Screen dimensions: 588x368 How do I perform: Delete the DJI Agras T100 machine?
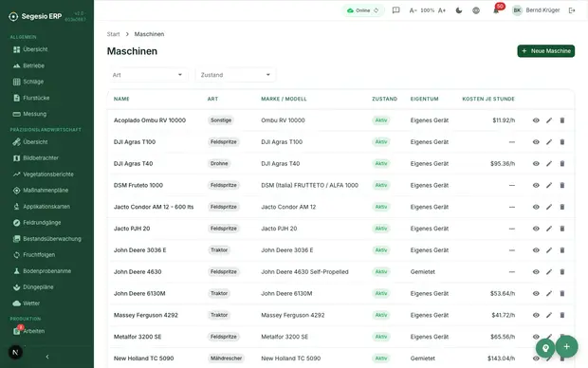(562, 142)
